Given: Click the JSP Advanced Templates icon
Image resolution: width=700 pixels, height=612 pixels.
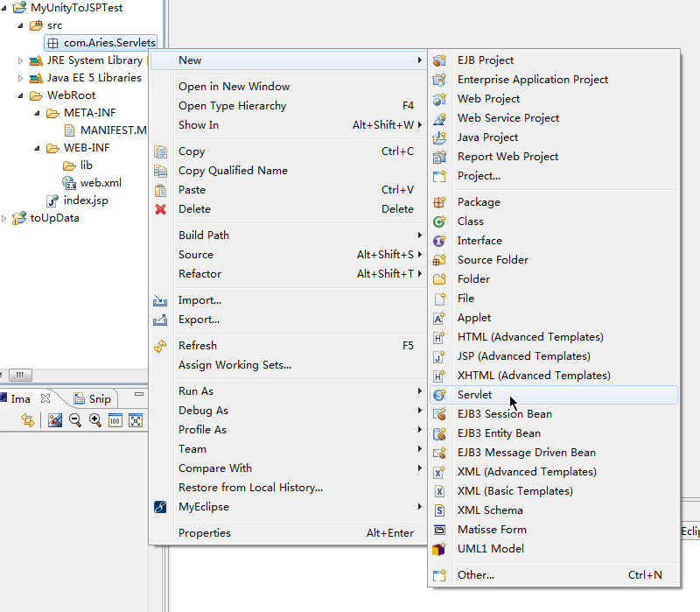Looking at the screenshot, I should (x=439, y=356).
